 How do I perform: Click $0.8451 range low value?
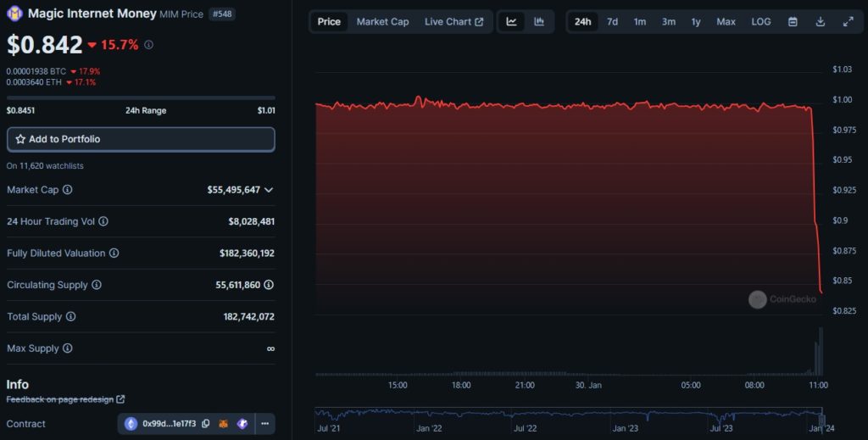tap(20, 110)
